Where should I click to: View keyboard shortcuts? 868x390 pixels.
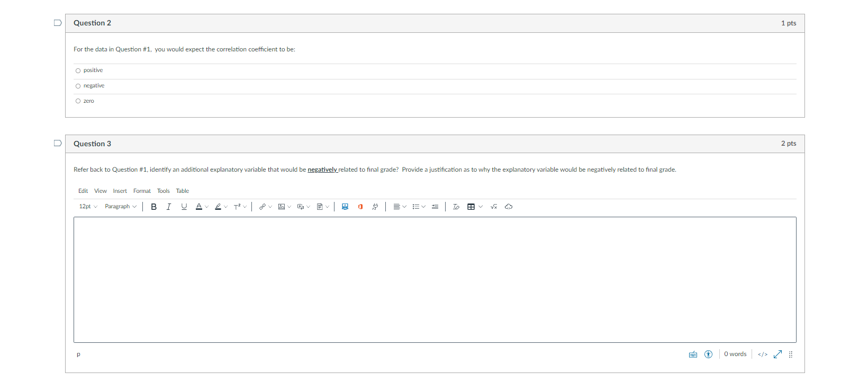click(x=693, y=354)
